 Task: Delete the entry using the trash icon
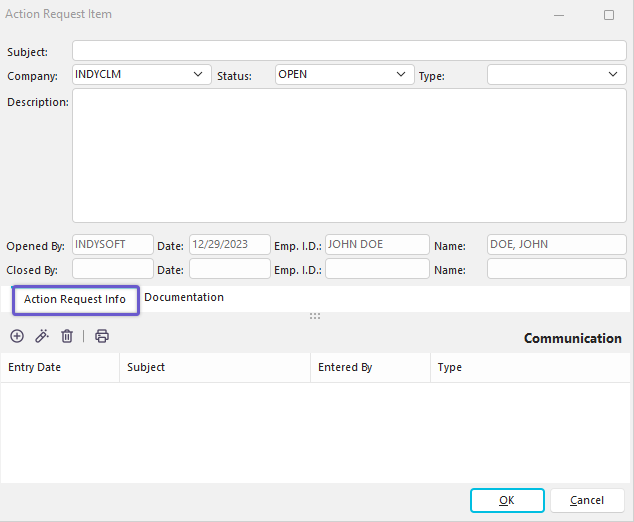(x=67, y=337)
